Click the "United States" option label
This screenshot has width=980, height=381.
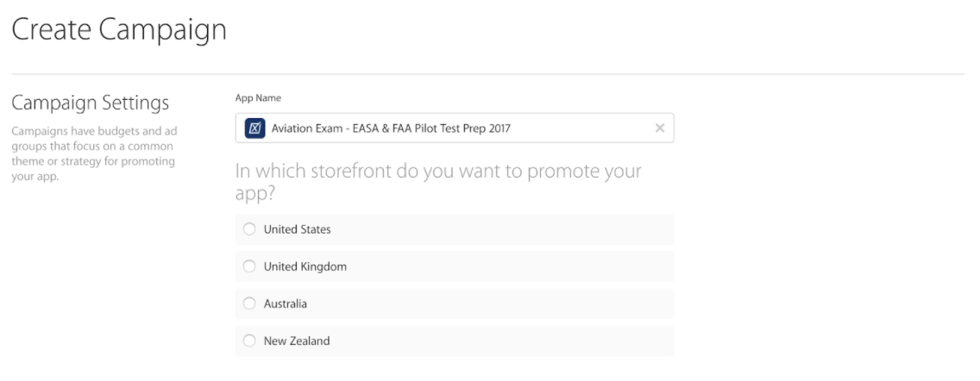point(297,229)
